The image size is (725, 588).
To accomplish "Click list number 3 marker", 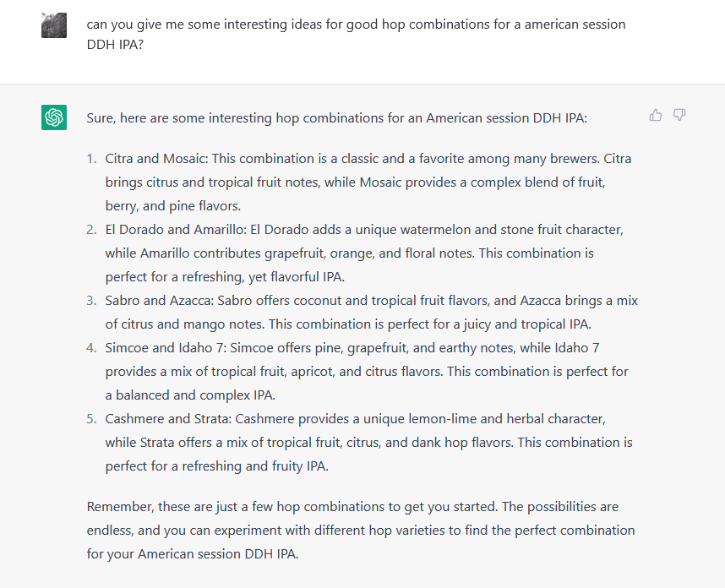I will (x=91, y=301).
